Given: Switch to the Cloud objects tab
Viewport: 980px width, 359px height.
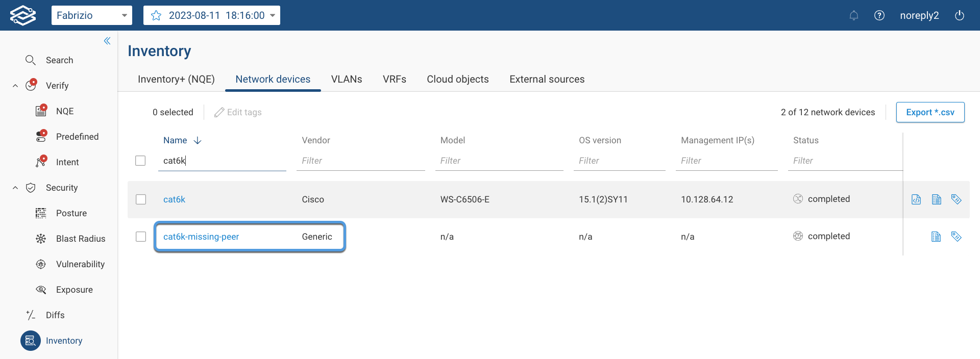Looking at the screenshot, I should (457, 79).
